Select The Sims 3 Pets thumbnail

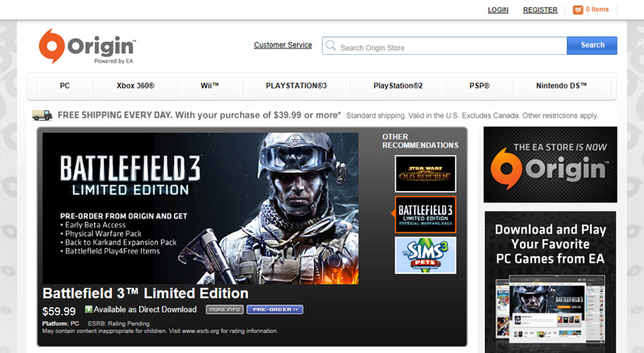(x=426, y=255)
